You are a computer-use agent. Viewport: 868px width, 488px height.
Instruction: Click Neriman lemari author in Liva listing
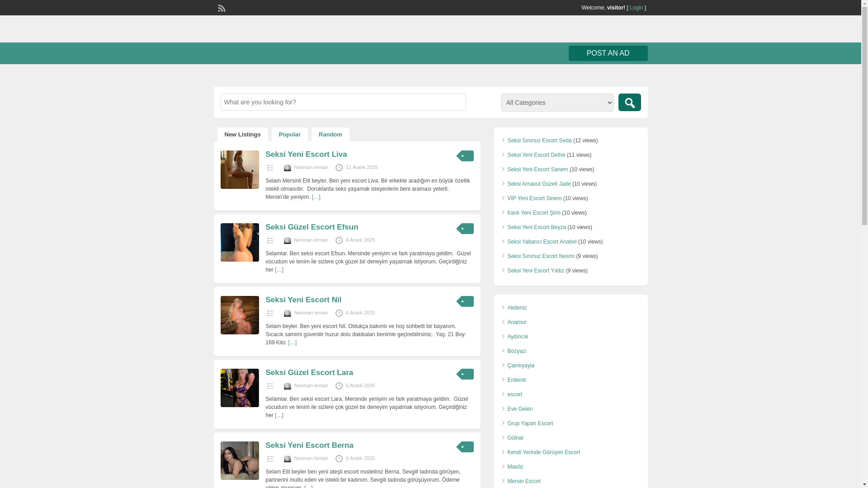311,167
